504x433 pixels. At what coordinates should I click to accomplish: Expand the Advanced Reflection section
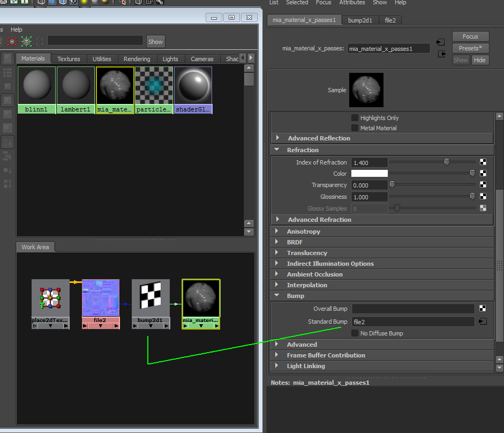(x=277, y=138)
